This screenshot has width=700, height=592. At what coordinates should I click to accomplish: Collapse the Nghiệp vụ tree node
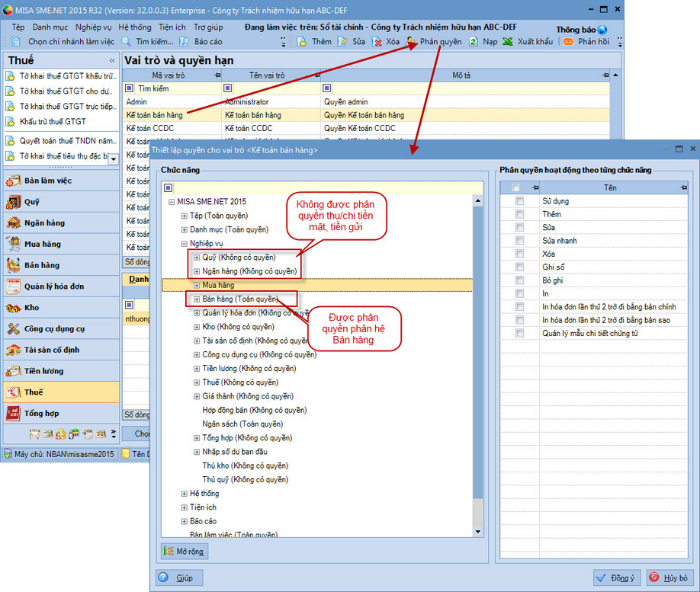[184, 244]
